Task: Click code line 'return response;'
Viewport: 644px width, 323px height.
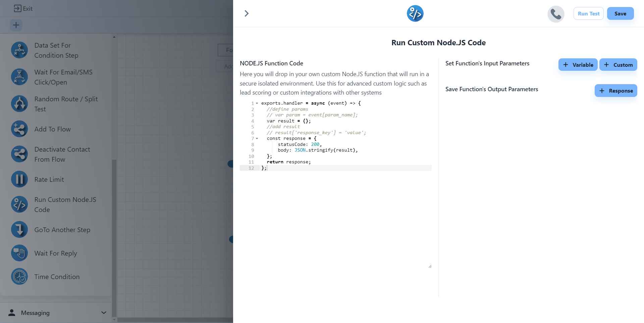Action: 289,162
